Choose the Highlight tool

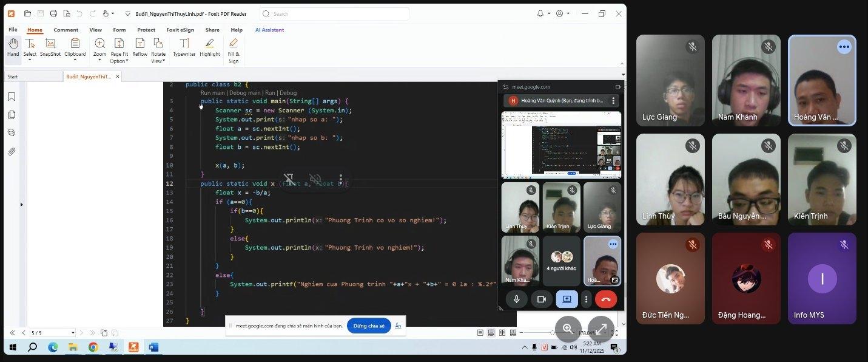point(210,47)
